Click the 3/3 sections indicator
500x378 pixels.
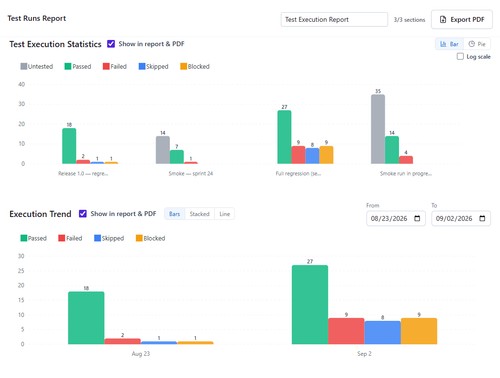[409, 20]
